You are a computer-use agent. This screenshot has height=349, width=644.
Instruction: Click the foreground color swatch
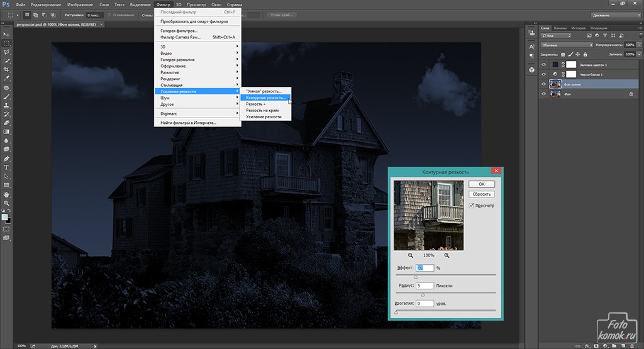(4, 217)
